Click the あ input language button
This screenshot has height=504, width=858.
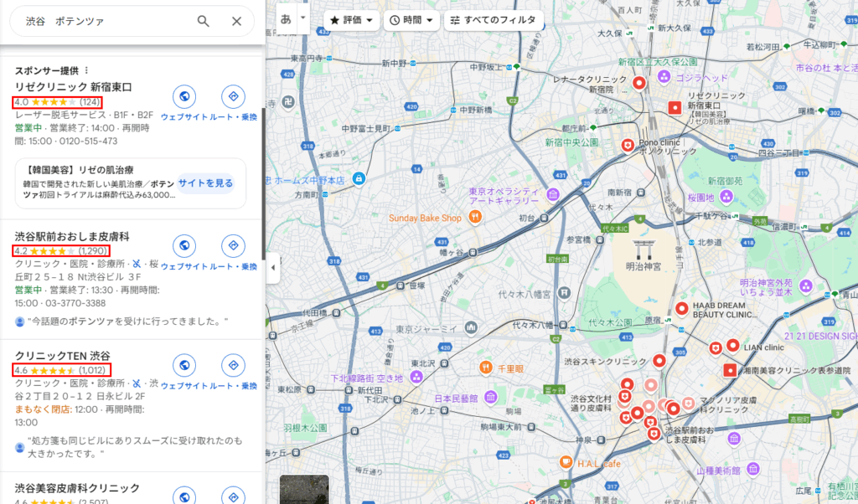[287, 19]
